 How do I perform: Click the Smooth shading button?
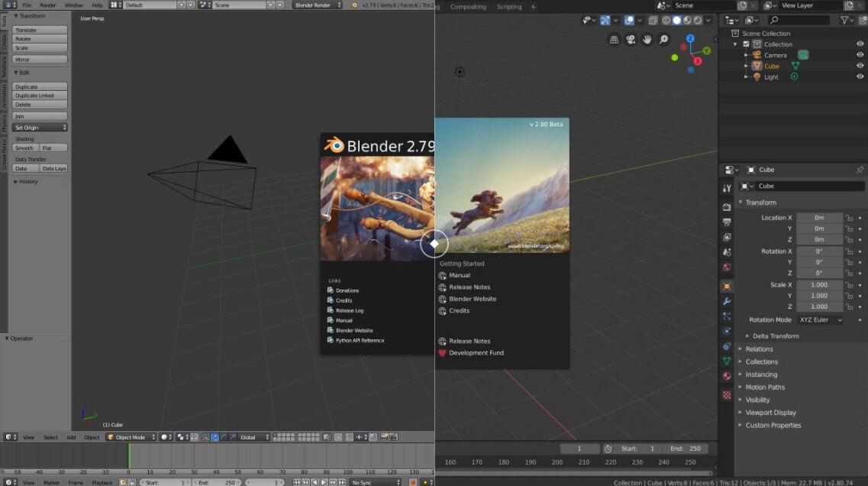tap(25, 148)
